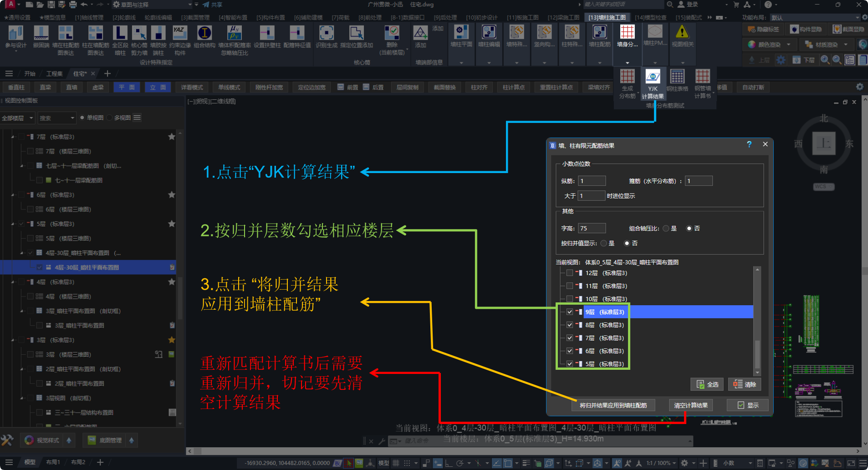Open the 视图相关 warning triangle tool
Screen dimensions: 868x470
click(682, 32)
